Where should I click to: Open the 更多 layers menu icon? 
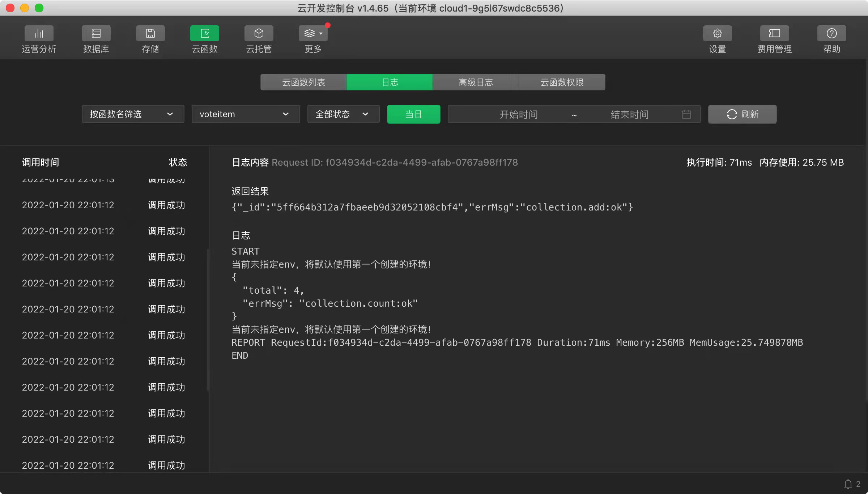[x=312, y=33]
